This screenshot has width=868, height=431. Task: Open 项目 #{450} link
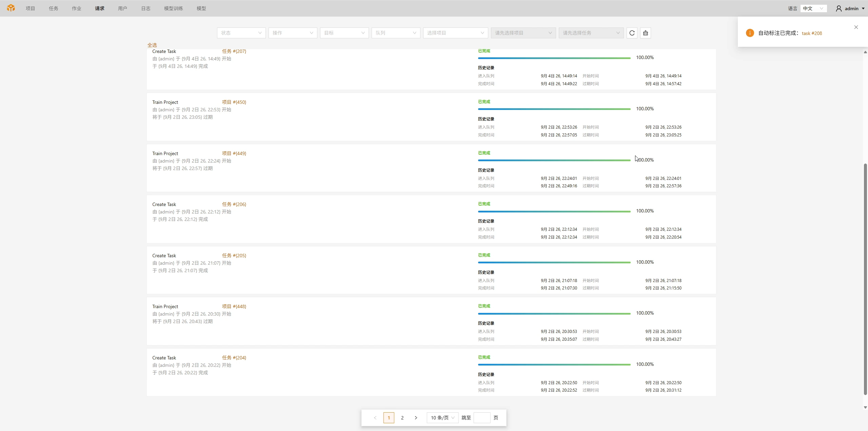click(234, 102)
